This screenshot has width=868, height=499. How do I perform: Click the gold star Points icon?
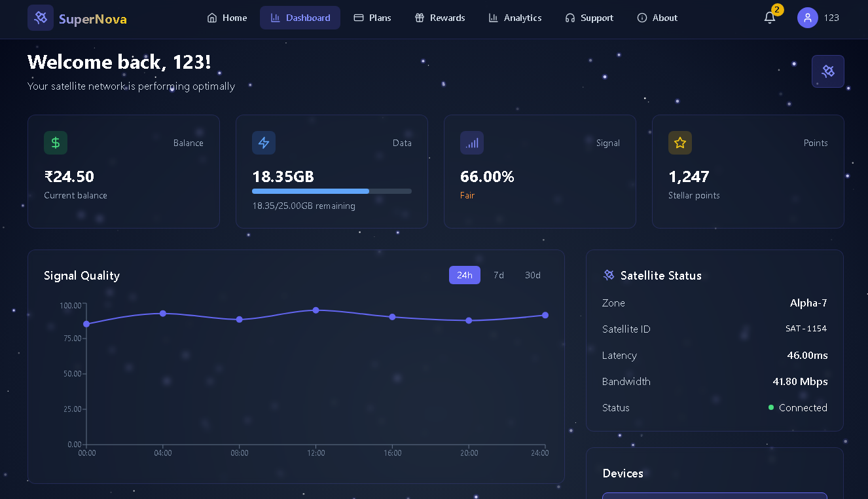[680, 143]
